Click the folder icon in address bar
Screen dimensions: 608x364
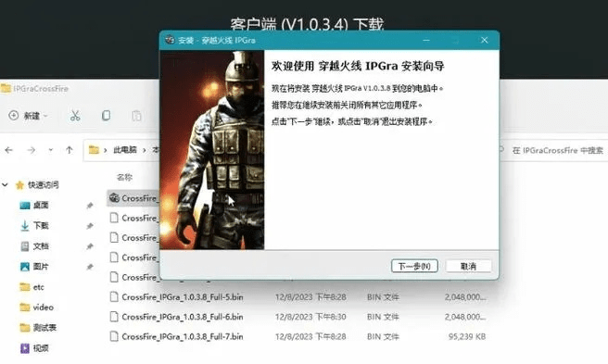pyautogui.click(x=94, y=150)
